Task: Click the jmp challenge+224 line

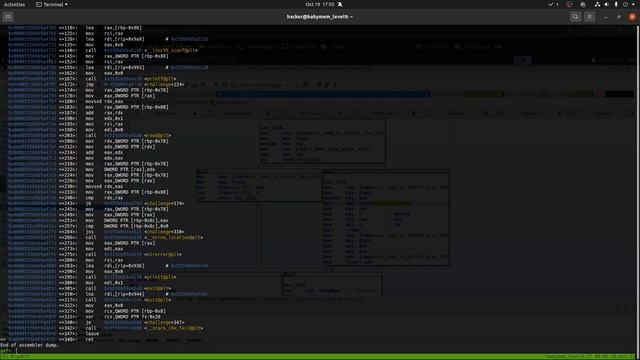Action: coord(96,84)
